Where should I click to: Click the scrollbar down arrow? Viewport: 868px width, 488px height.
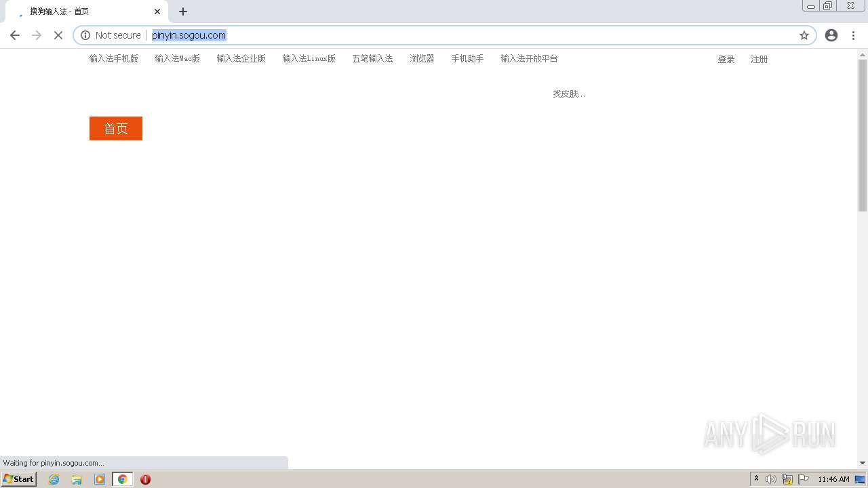tap(863, 463)
